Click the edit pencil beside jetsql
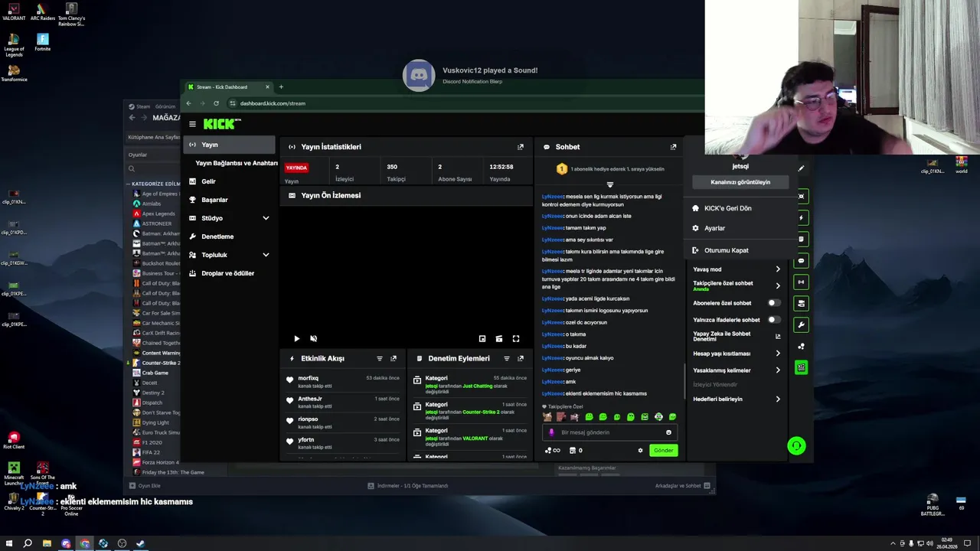The width and height of the screenshot is (980, 551). (801, 168)
